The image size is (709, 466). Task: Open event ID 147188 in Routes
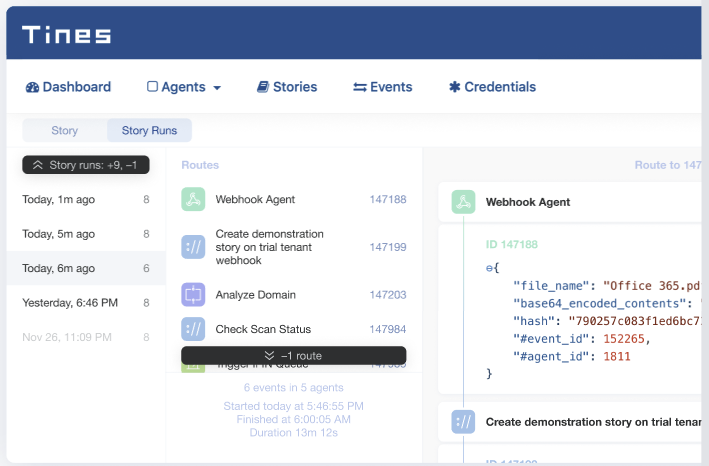pyautogui.click(x=388, y=199)
